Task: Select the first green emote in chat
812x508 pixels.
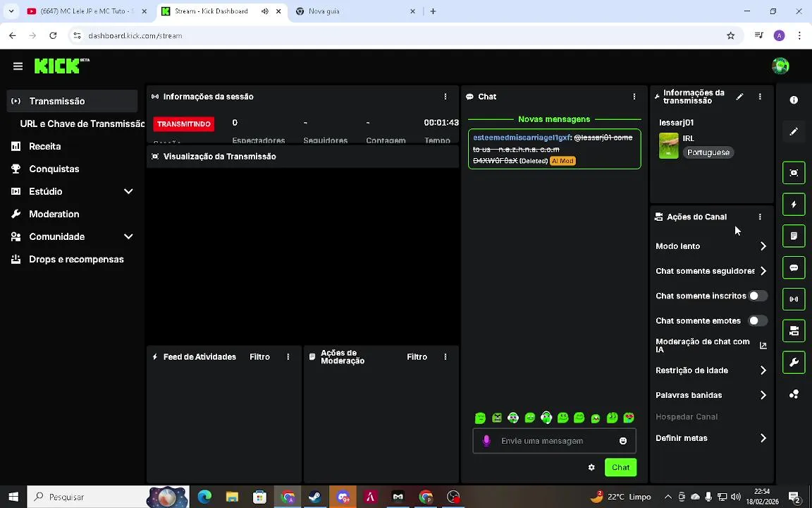Action: tap(480, 417)
